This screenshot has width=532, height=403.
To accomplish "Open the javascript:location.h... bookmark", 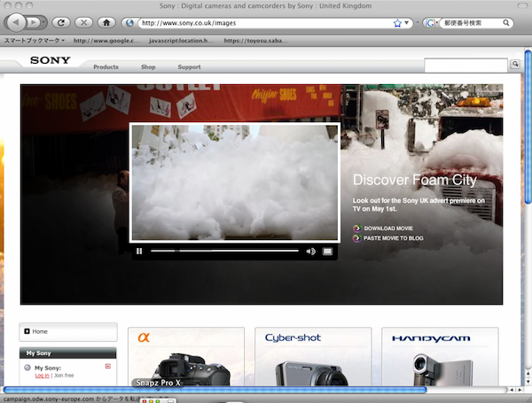I will 181,41.
